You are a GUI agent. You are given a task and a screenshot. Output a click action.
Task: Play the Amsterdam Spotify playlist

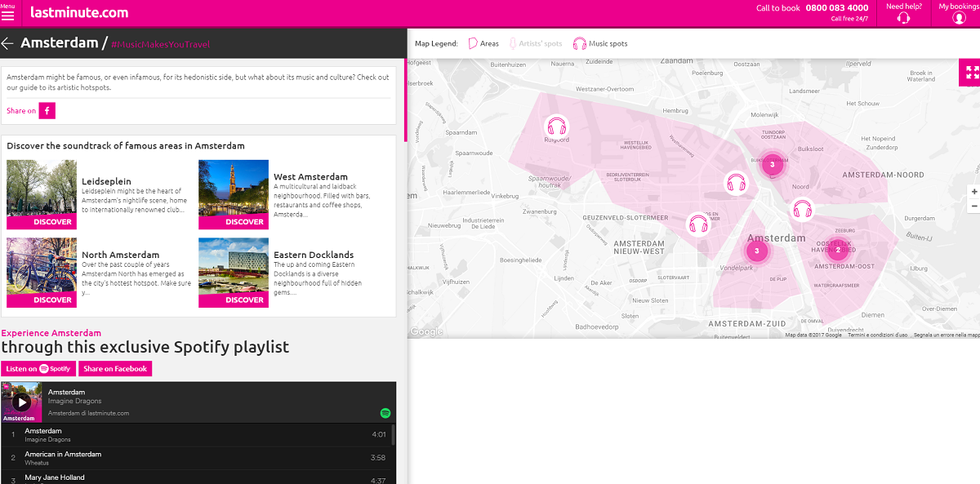(x=22, y=402)
